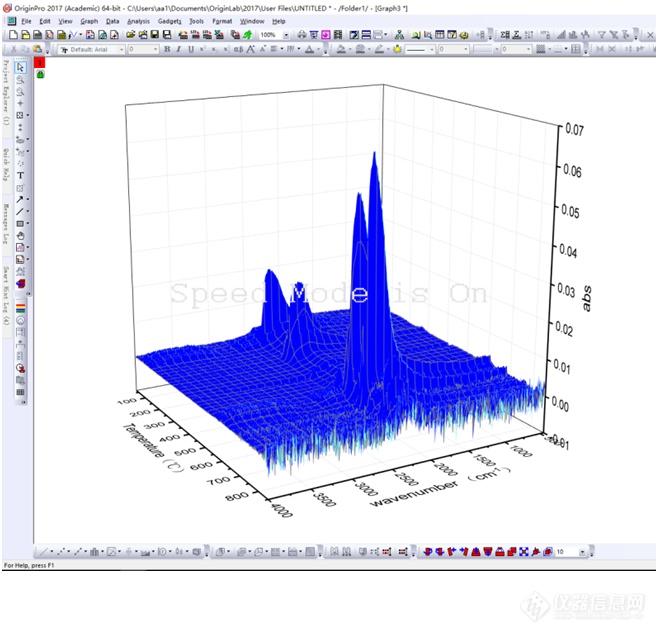Open Quick Help side tab
Image resolution: width=658 pixels, height=634 pixels.
(6, 164)
